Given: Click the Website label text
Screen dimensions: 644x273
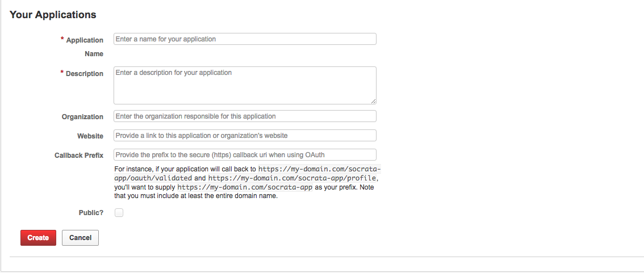Looking at the screenshot, I should tap(90, 136).
